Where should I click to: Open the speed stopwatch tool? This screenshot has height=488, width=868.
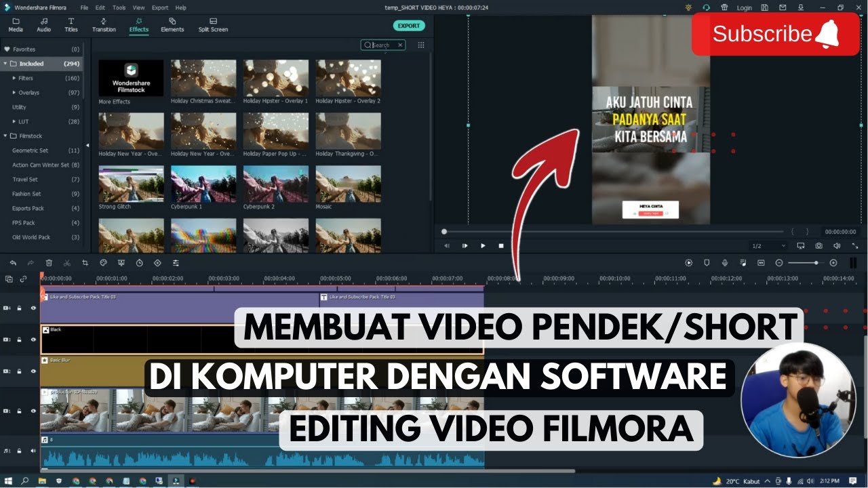(139, 262)
